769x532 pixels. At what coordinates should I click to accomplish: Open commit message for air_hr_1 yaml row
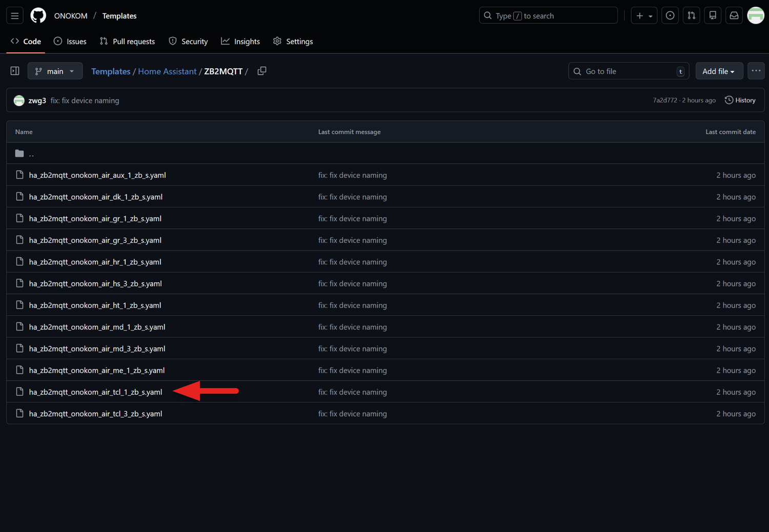353,262
